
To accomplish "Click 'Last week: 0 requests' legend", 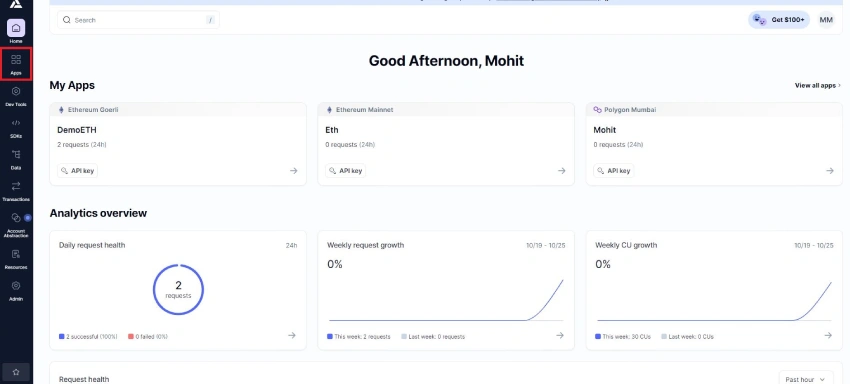I will click(433, 337).
